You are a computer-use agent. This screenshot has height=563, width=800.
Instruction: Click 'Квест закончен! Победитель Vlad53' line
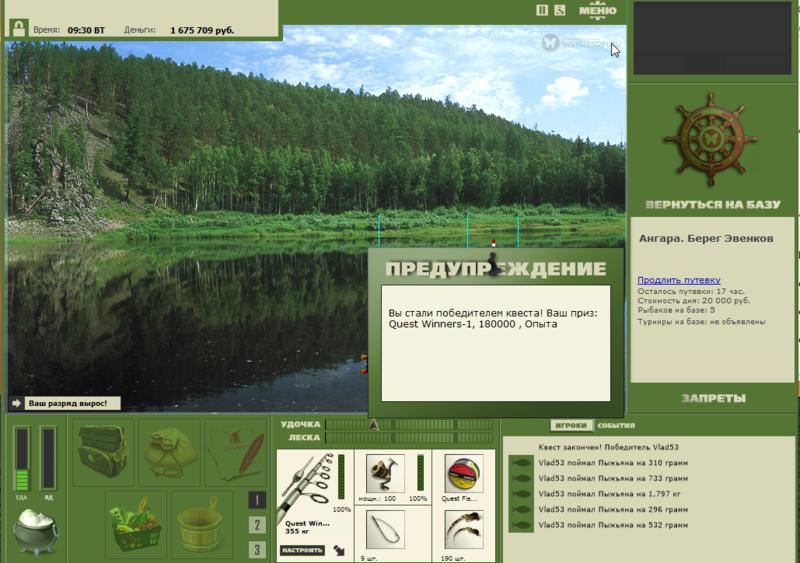[608, 447]
